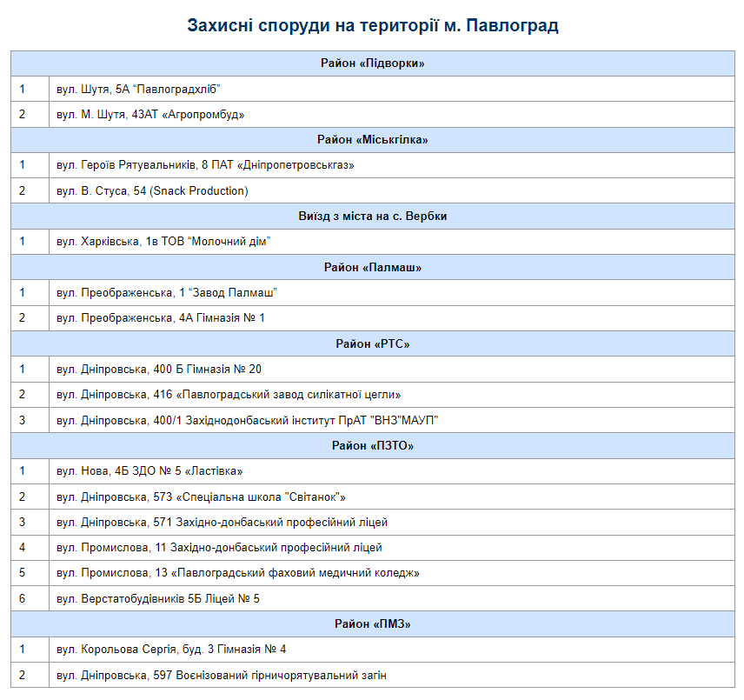The image size is (744, 700).
Task: Click number cell 3 beside 'вул. Дніпровська, 400/1'
Action: [x=30, y=420]
